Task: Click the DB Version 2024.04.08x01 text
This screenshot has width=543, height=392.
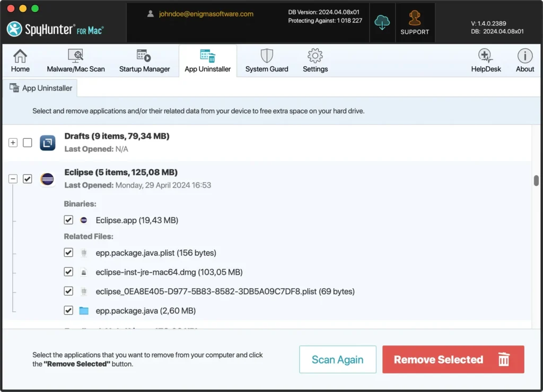Action: click(x=324, y=12)
